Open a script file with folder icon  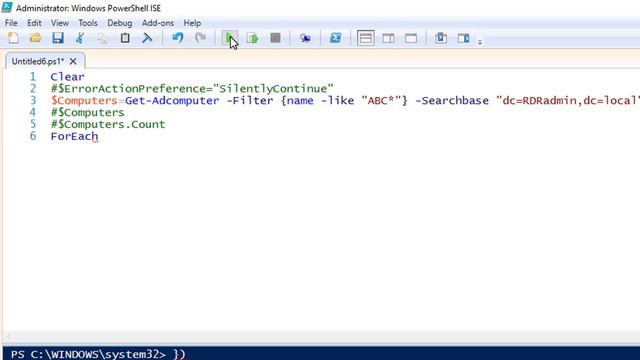(x=36, y=38)
